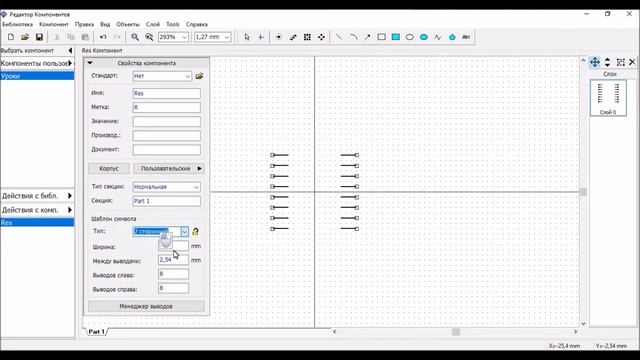Select the default arrow pointer tool
640x360 pixels.
click(x=247, y=37)
